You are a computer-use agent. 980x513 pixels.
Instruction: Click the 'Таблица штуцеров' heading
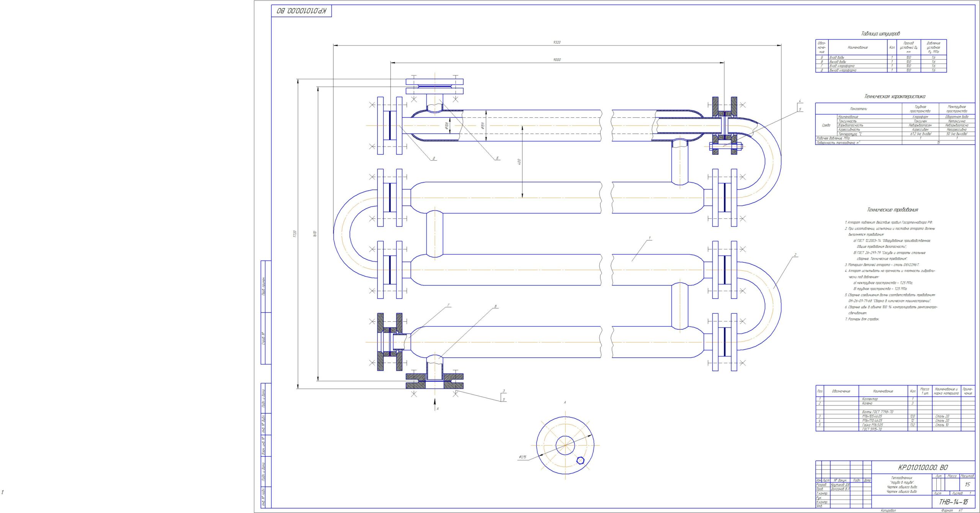click(x=880, y=34)
